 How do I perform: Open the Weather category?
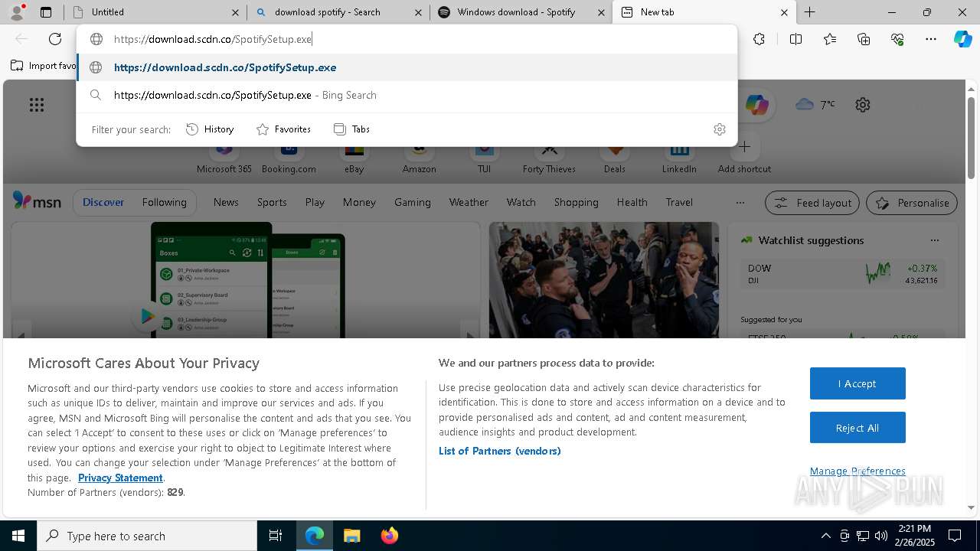pos(469,202)
